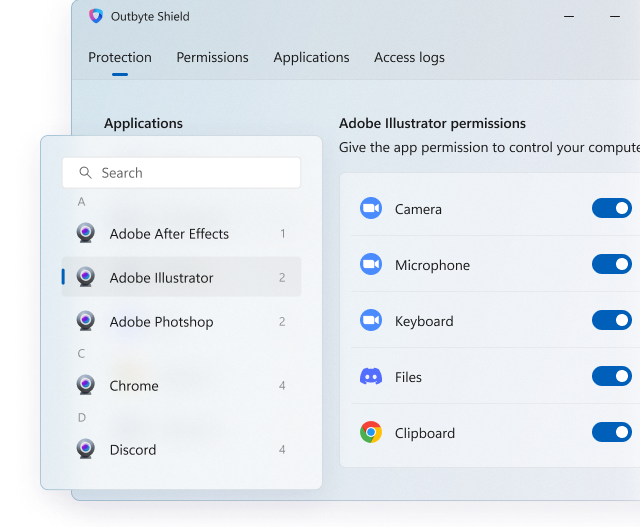The image size is (640, 527).
Task: Disable the Microphone permission switch
Action: point(612,264)
